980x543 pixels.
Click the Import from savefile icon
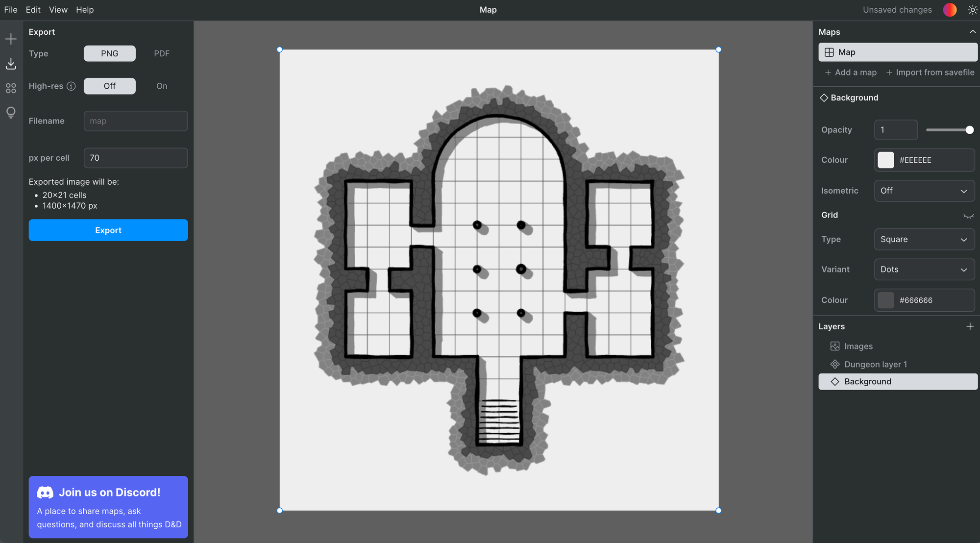888,73
